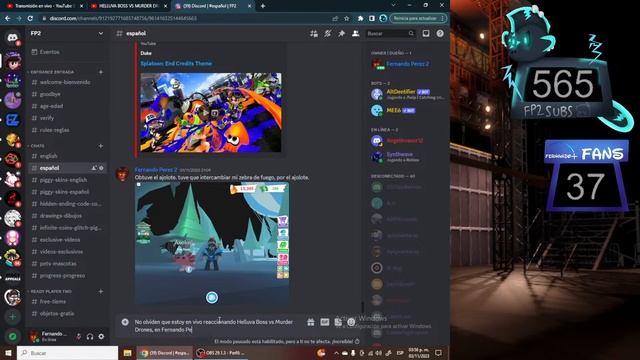Open the EZ server icon

pos(13,120)
